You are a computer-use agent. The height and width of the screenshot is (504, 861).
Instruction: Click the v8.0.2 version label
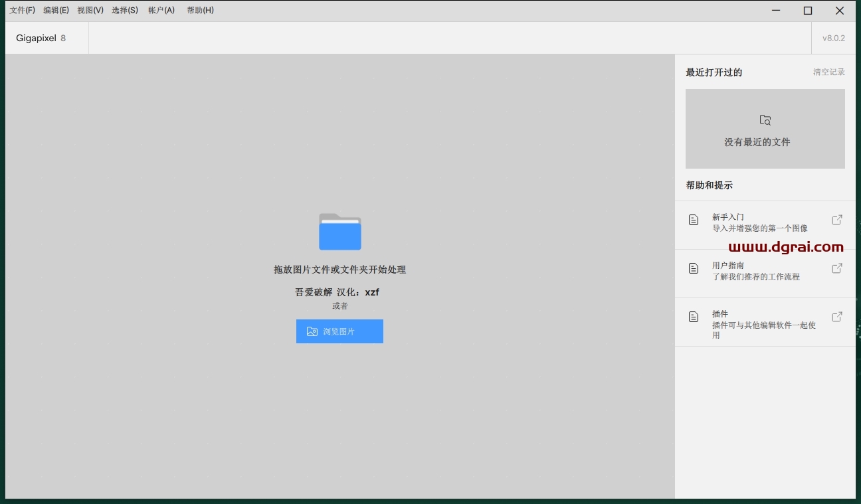834,38
